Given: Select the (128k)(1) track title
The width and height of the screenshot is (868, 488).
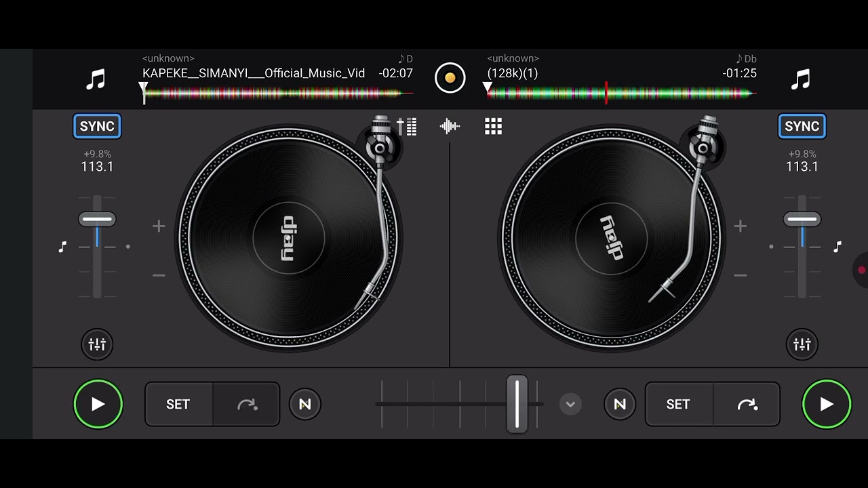Looking at the screenshot, I should [x=513, y=73].
